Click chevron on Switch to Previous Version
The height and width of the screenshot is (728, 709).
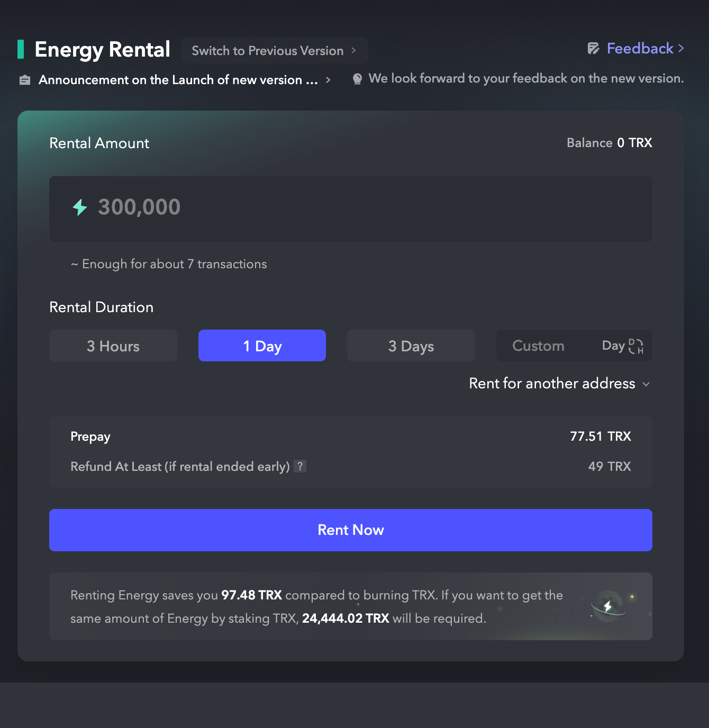click(353, 50)
